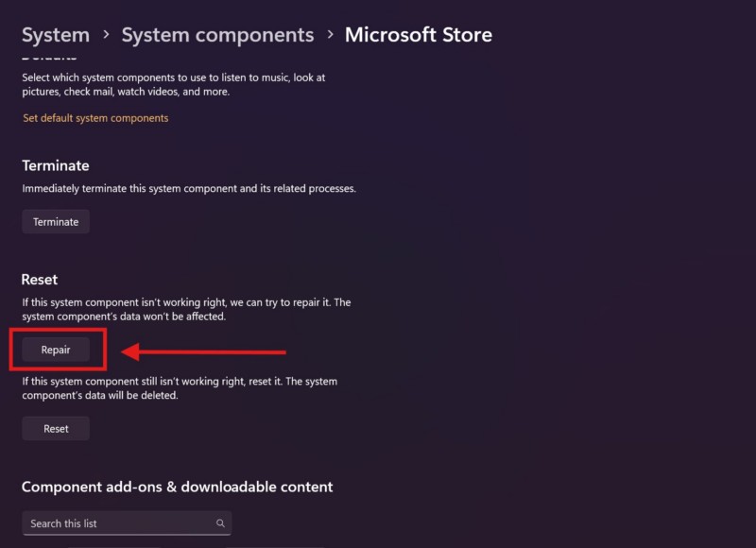The width and height of the screenshot is (756, 548).
Task: Repair the Microsoft Store component
Action: [x=56, y=350]
